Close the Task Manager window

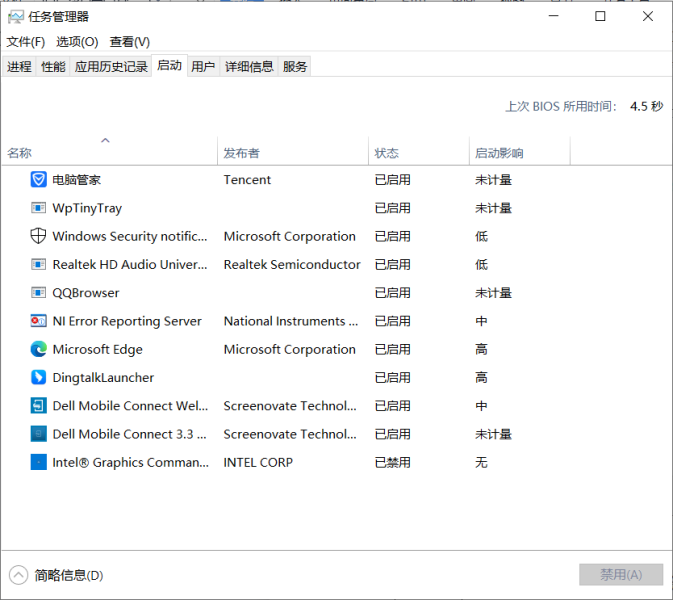tap(648, 16)
